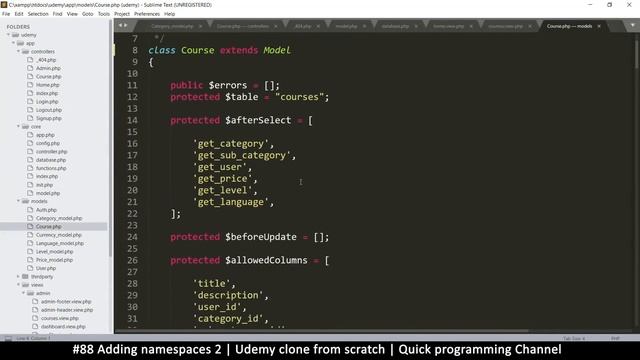Image resolution: width=640 pixels, height=360 pixels.
Task: Open the Find menu
Action: [x=57, y=14]
